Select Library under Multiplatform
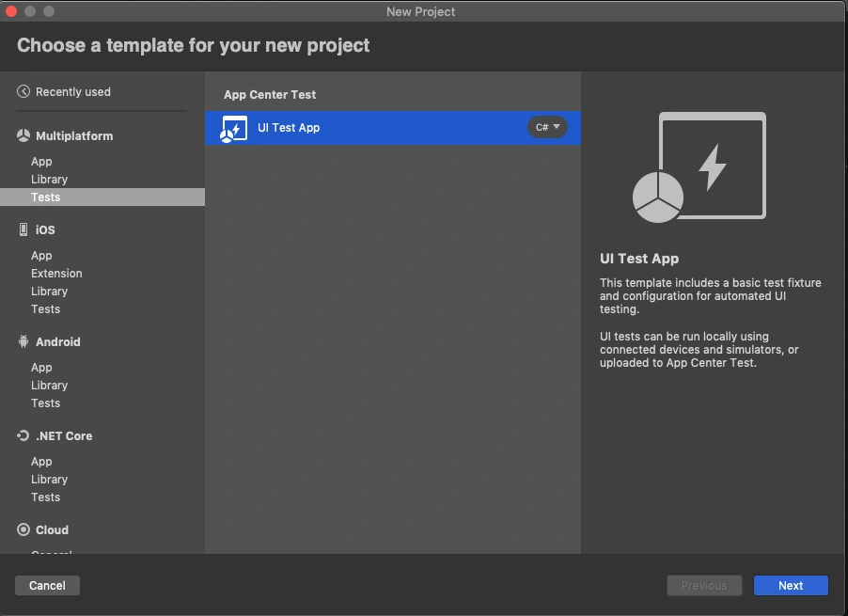 (x=49, y=179)
